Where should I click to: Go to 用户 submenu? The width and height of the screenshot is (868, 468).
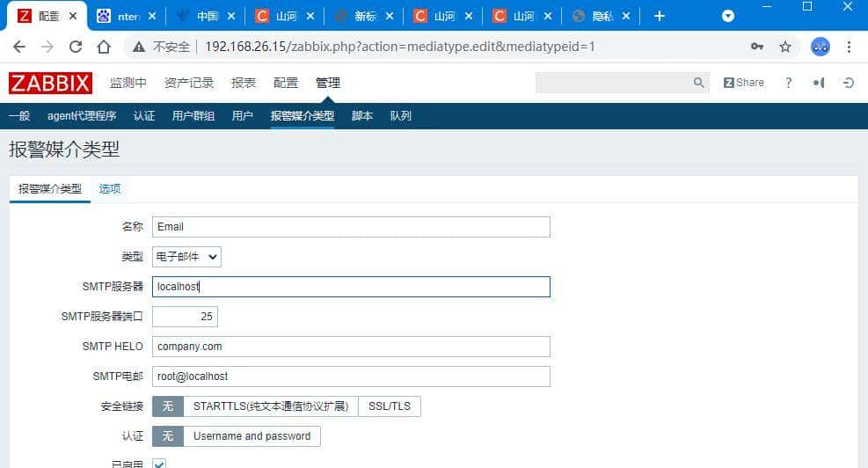pos(242,116)
